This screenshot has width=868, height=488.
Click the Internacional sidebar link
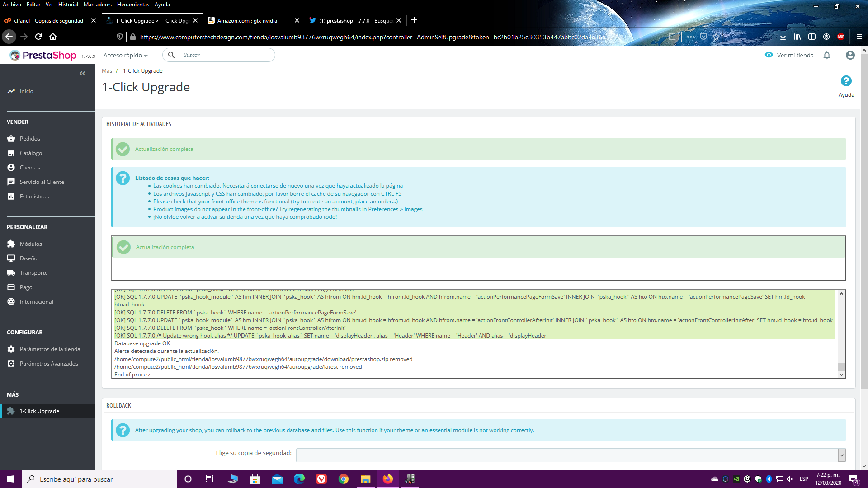36,302
